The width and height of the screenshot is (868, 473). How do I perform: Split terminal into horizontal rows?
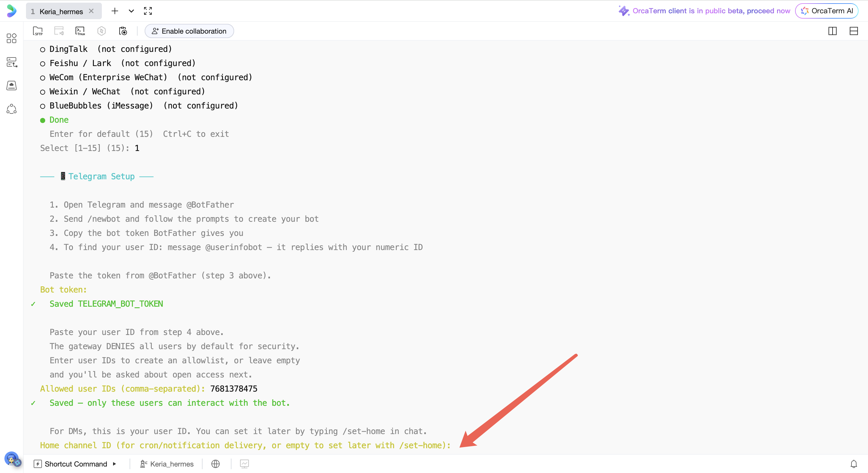[854, 31]
